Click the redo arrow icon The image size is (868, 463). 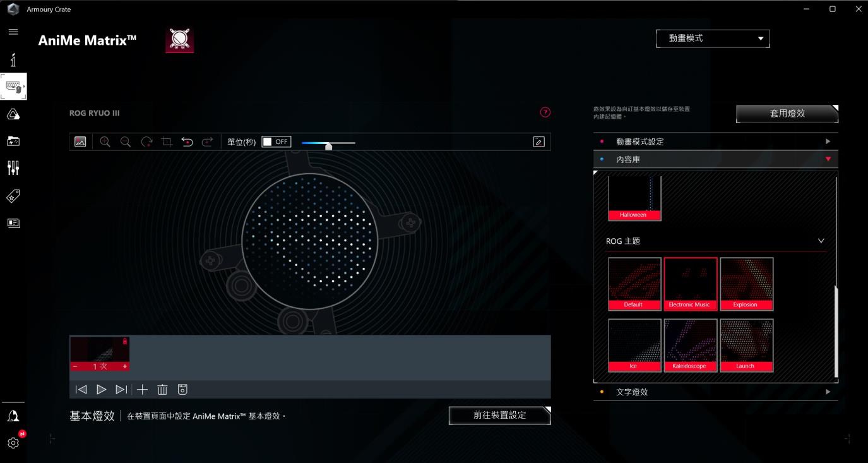pyautogui.click(x=208, y=142)
